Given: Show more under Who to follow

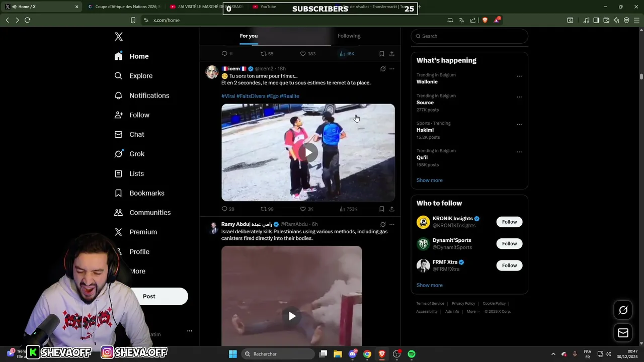Looking at the screenshot, I should click(429, 285).
